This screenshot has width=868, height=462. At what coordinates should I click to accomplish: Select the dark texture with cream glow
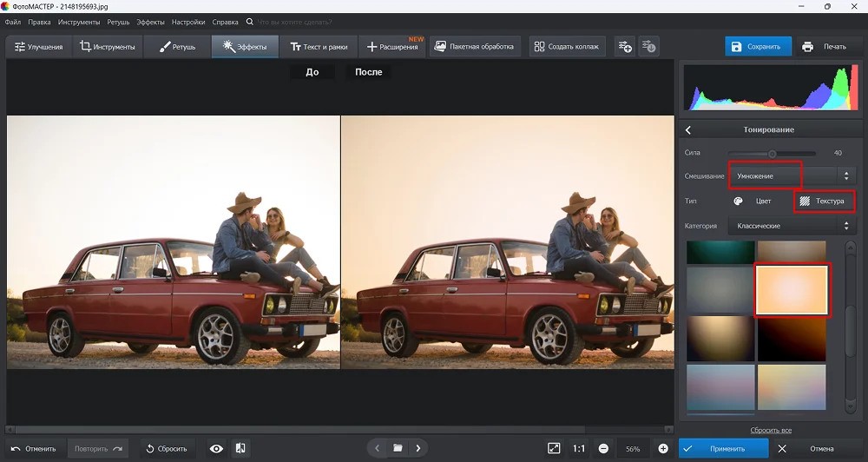[720, 339]
